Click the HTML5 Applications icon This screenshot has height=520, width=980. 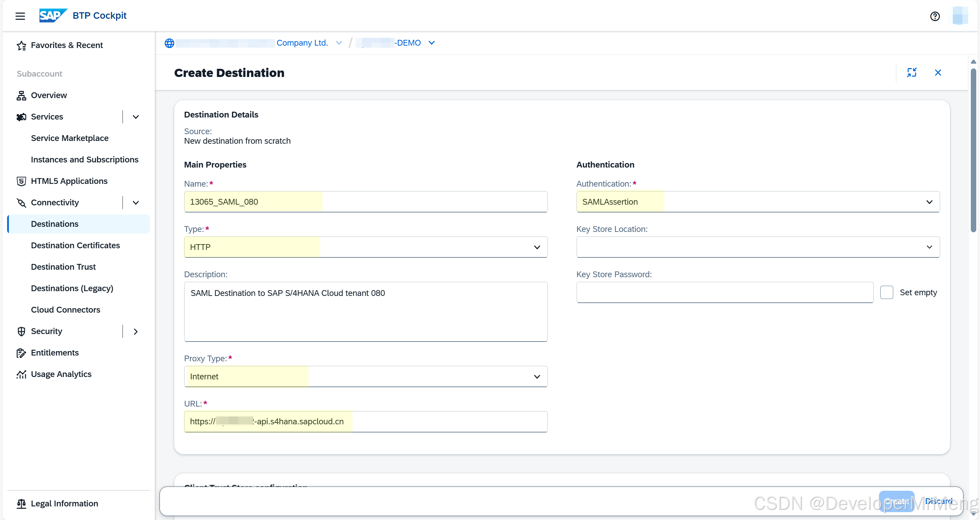[21, 181]
